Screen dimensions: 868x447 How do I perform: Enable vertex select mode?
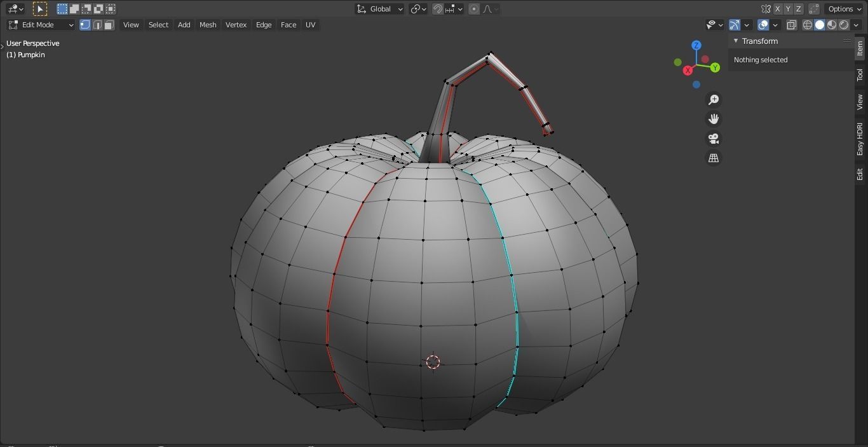tap(85, 25)
